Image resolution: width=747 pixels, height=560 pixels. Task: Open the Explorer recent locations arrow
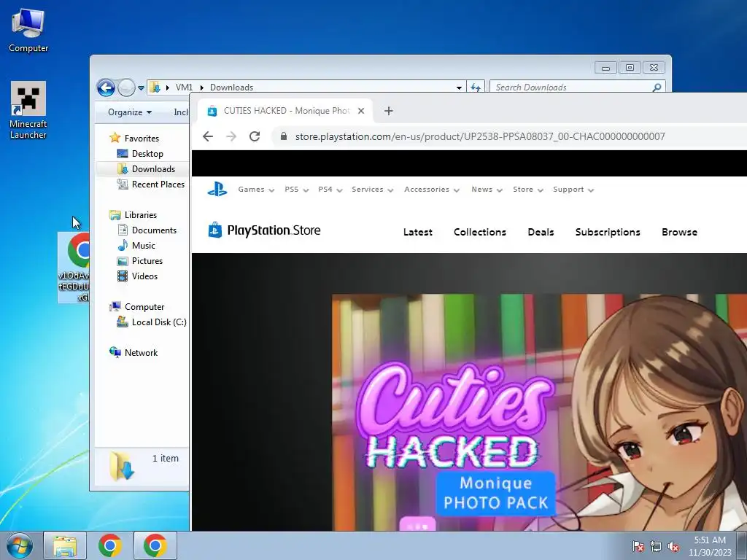coord(141,87)
